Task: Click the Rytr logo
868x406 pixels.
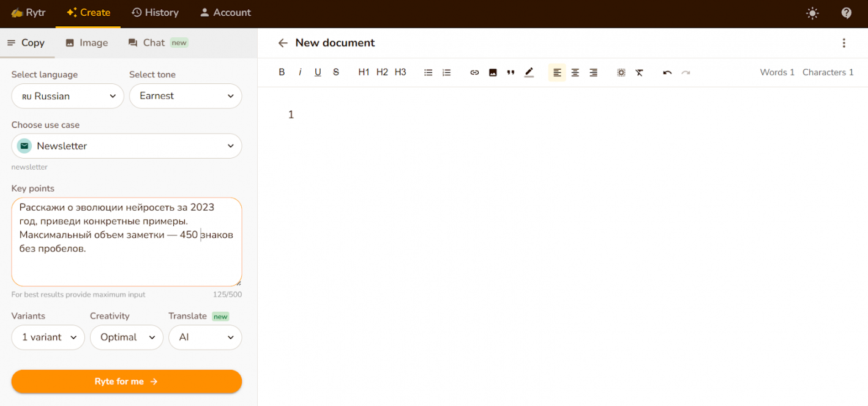Action: tap(28, 12)
